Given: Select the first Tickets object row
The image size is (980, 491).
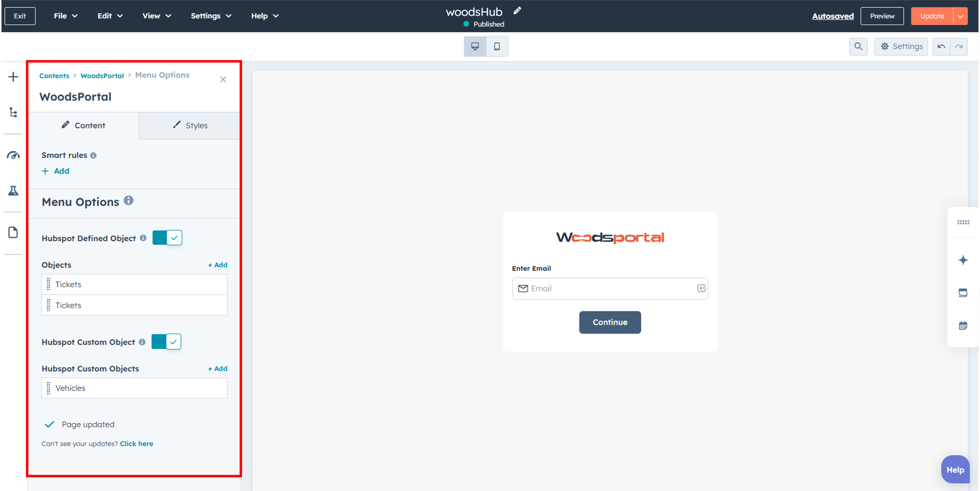Looking at the screenshot, I should (134, 284).
